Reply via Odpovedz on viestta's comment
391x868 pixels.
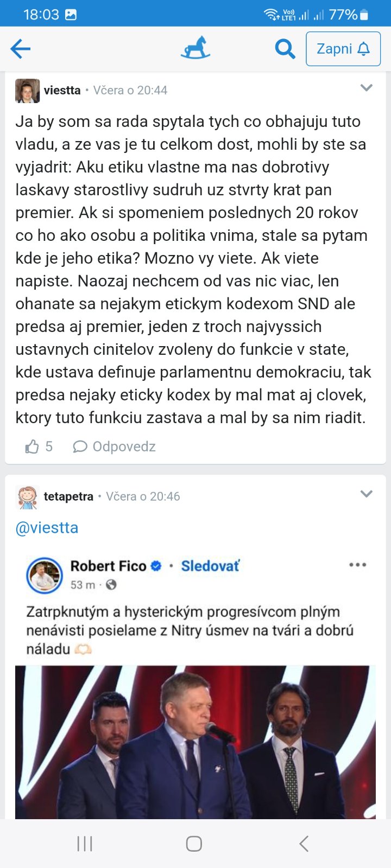(x=115, y=447)
